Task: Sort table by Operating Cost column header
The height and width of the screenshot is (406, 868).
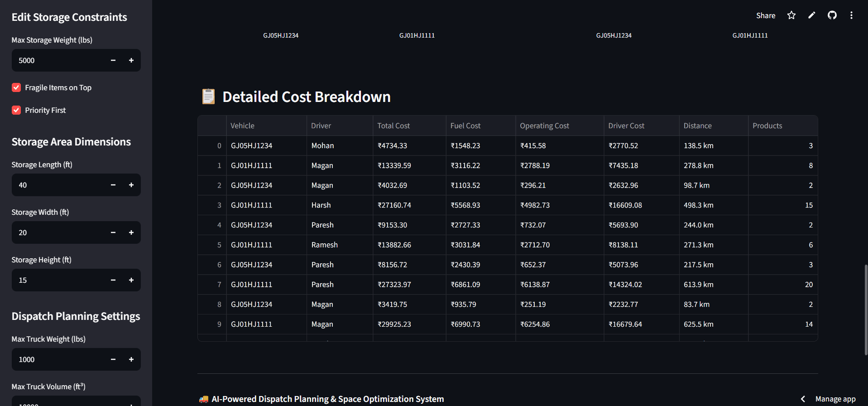Action: coord(560,126)
